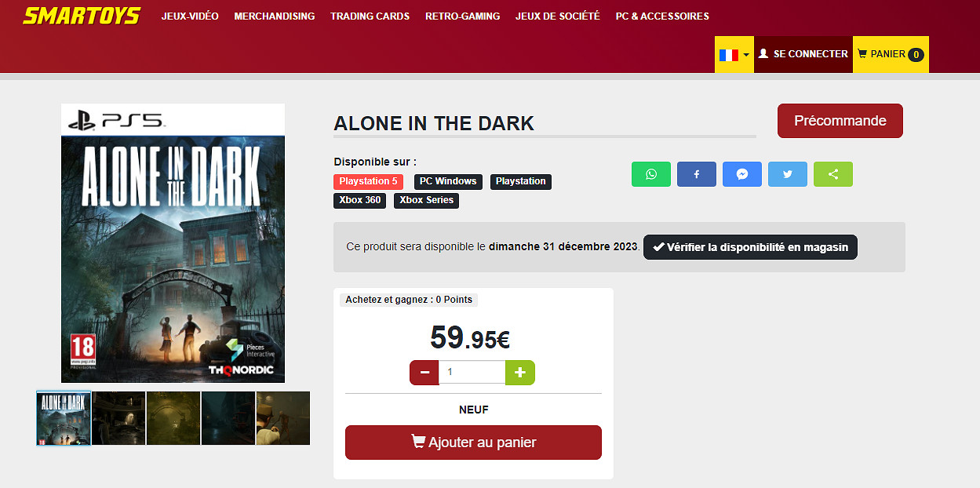Image resolution: width=980 pixels, height=488 pixels.
Task: Click Vérifier la disponibilité en magasin
Action: [751, 247]
